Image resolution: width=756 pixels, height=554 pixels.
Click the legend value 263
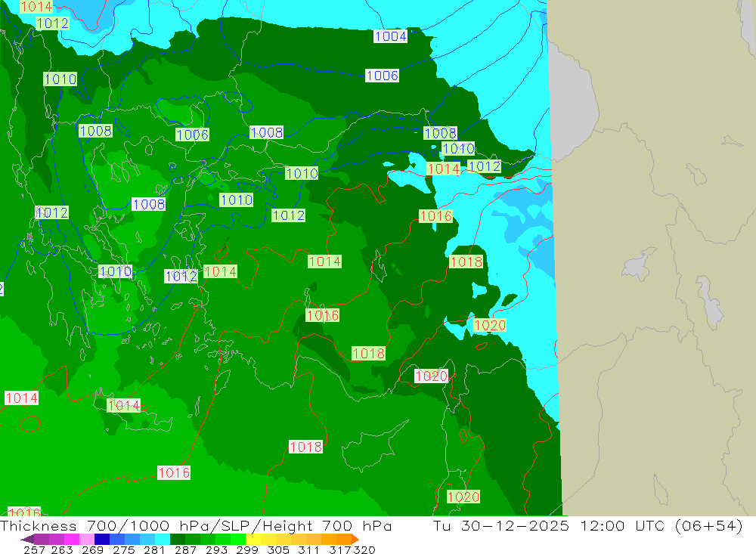pos(62,549)
